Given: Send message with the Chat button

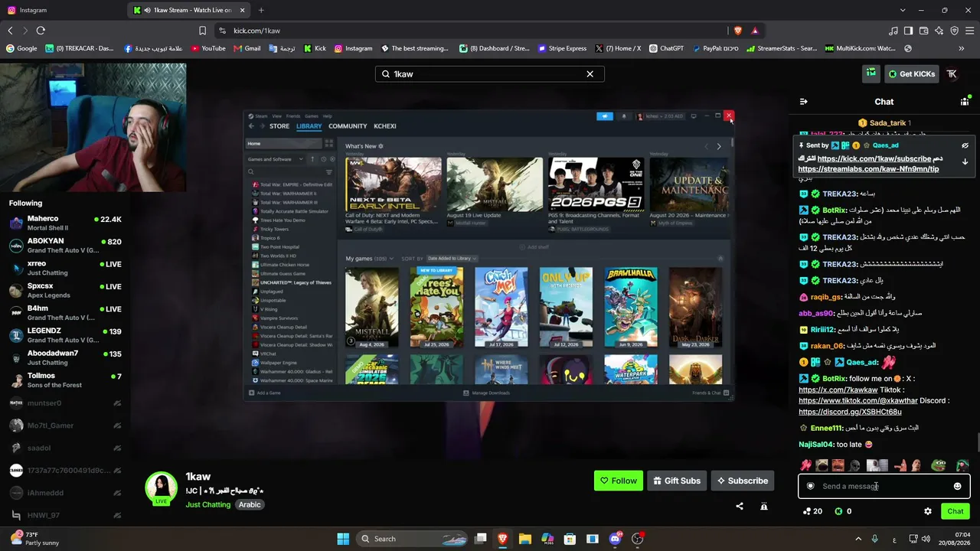Looking at the screenshot, I should 955,511.
